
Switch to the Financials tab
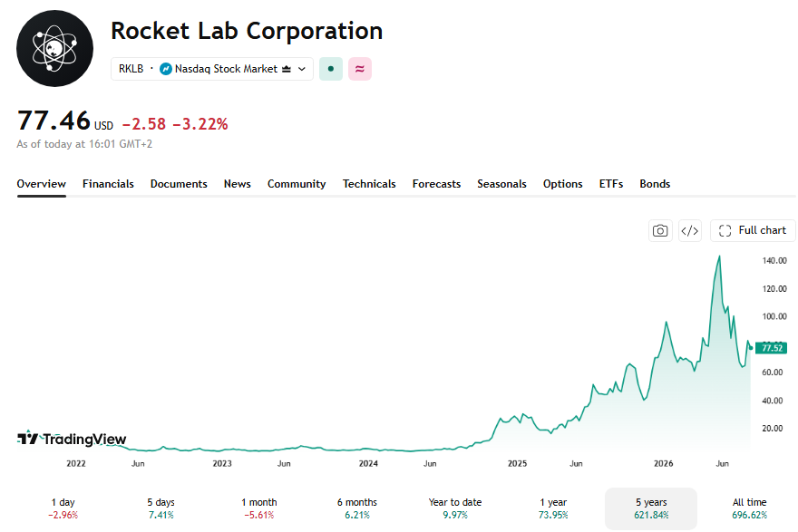click(108, 184)
